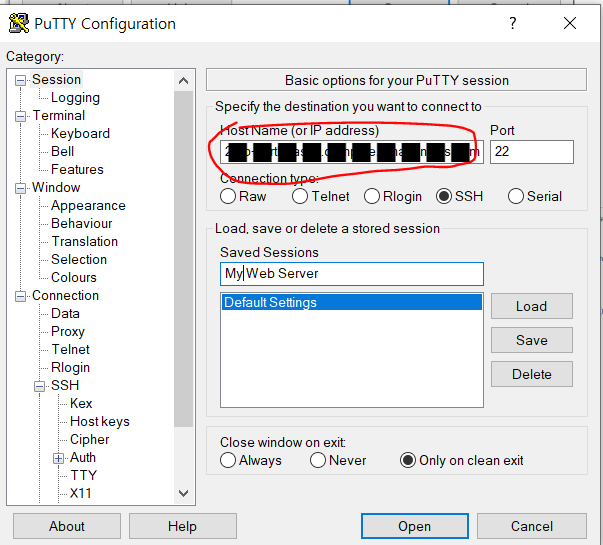Collapse the Connection tree node

coord(20,296)
